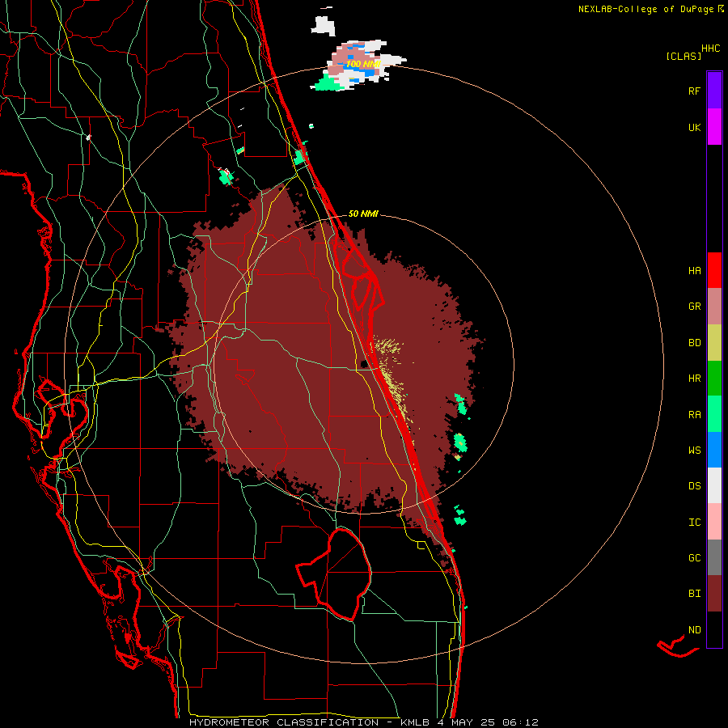
Task: Click the DS legend label
Action: (694, 485)
